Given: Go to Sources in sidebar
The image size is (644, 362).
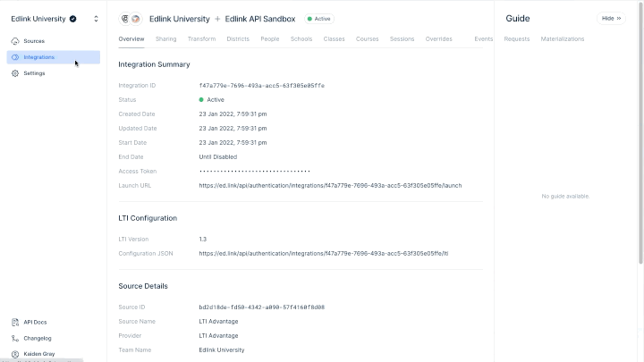Looking at the screenshot, I should (54, 41).
